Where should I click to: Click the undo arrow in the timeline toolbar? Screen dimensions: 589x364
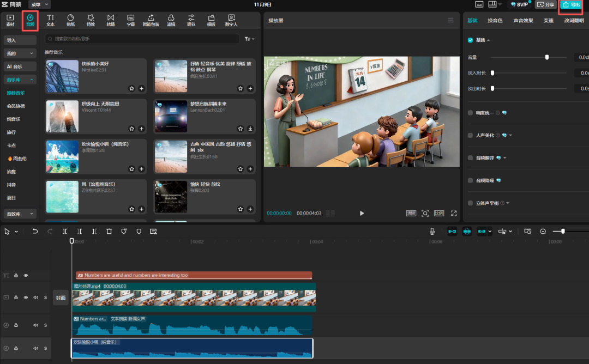coord(35,232)
